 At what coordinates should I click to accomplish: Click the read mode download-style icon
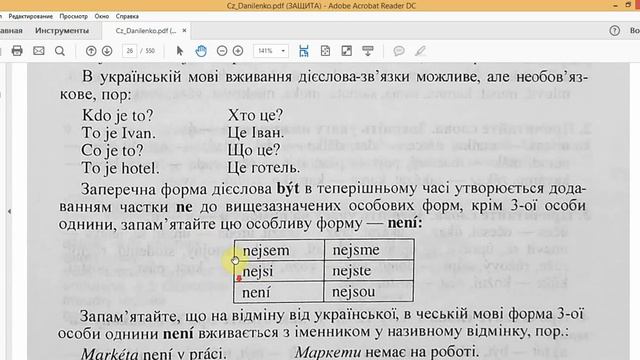coord(368,51)
